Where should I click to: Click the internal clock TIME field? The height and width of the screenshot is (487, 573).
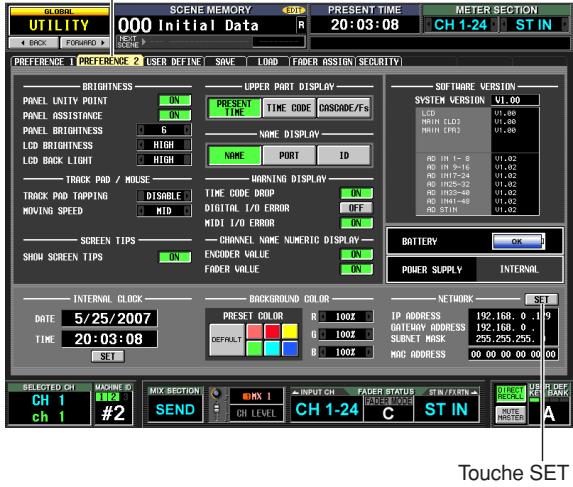pos(110,339)
